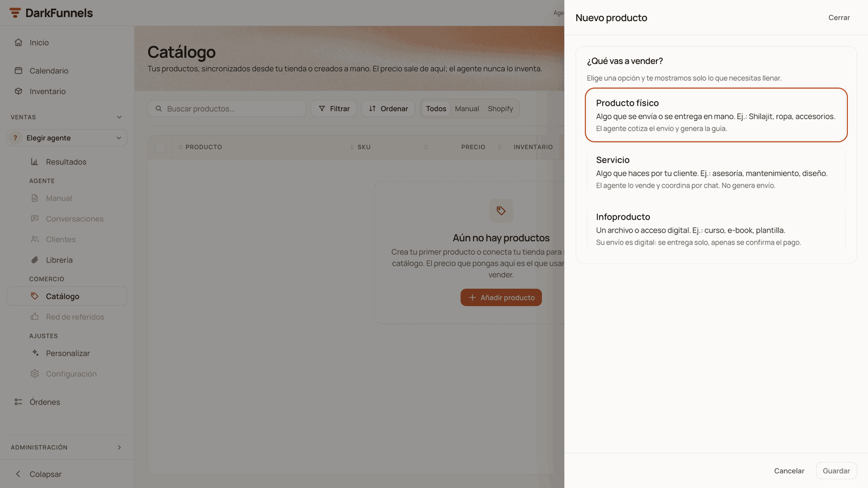This screenshot has height=488, width=868.
Task: Click the Configuración gear icon
Action: (x=35, y=374)
